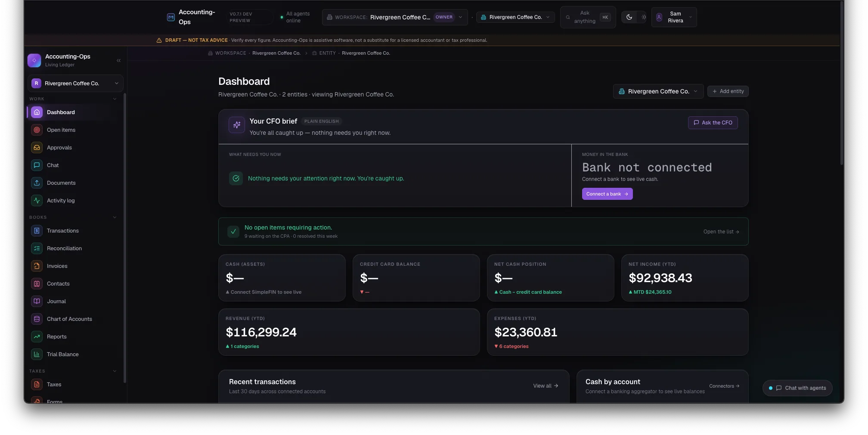Open the Sam Rivera user menu
868x435 pixels.
pos(674,17)
